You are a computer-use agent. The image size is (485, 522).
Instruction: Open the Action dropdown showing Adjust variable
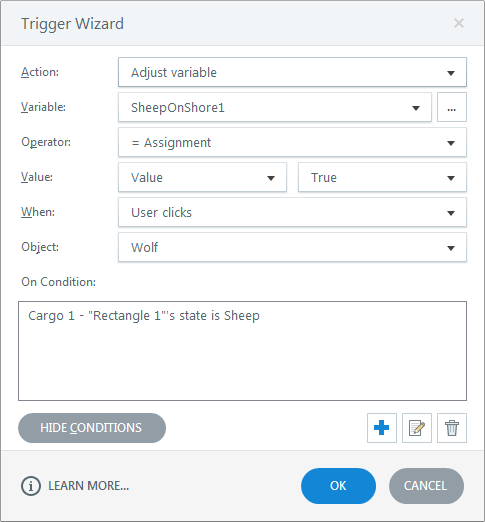coord(292,72)
